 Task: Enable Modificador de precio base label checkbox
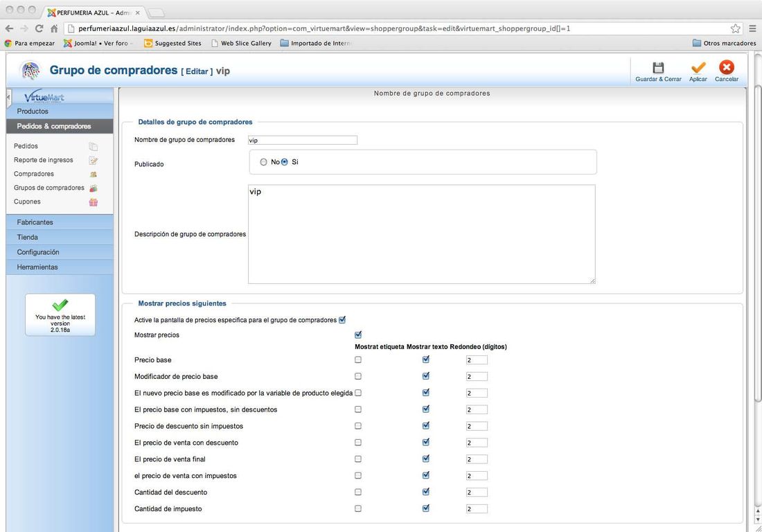[358, 377]
